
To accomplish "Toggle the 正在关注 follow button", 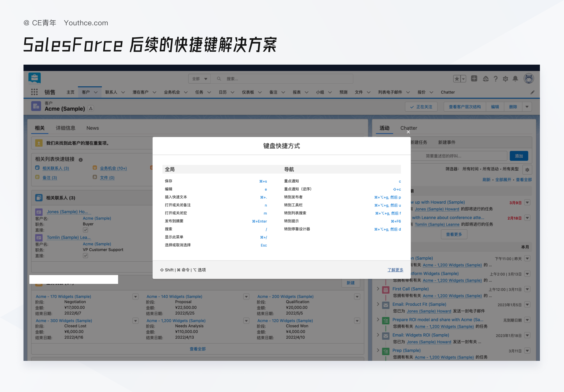I will click(x=421, y=107).
